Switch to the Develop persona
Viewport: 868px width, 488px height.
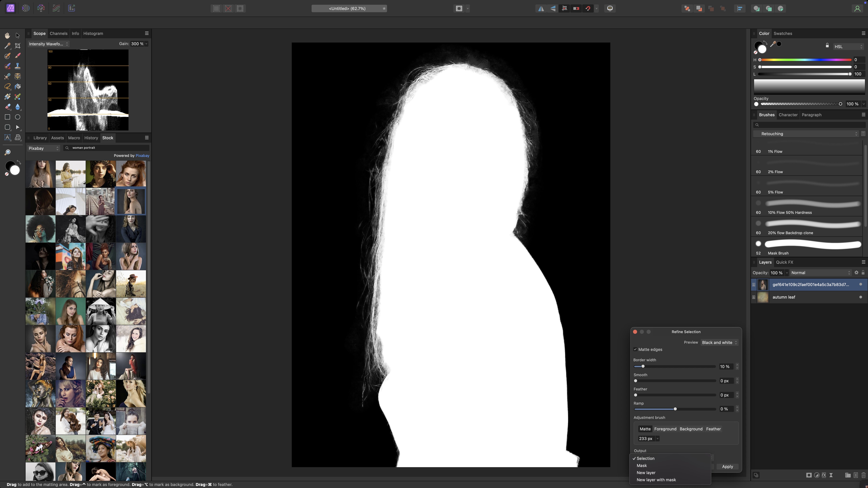click(x=41, y=8)
